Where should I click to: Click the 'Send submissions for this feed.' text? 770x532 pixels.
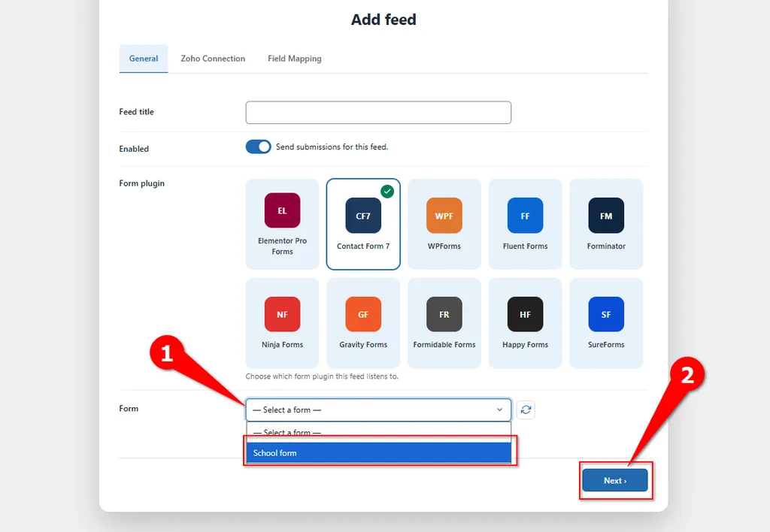pos(332,147)
